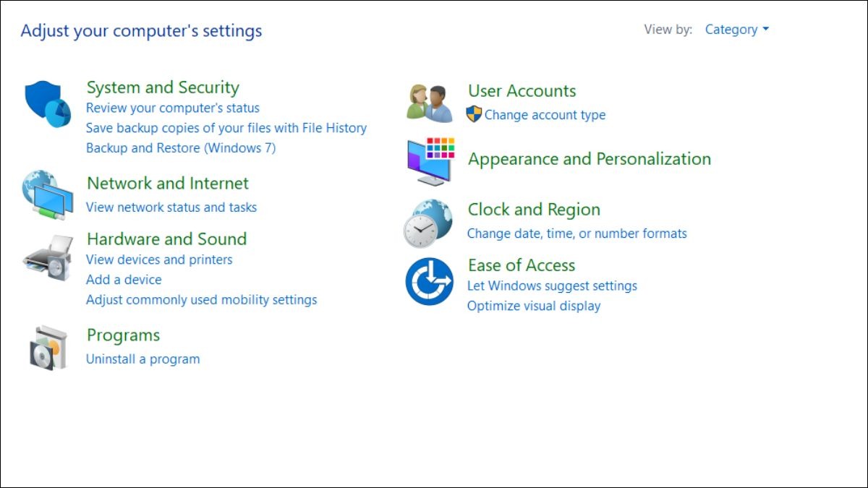Screen dimensions: 868x488
Task: Open the Network and Internet heading
Action: 168,183
